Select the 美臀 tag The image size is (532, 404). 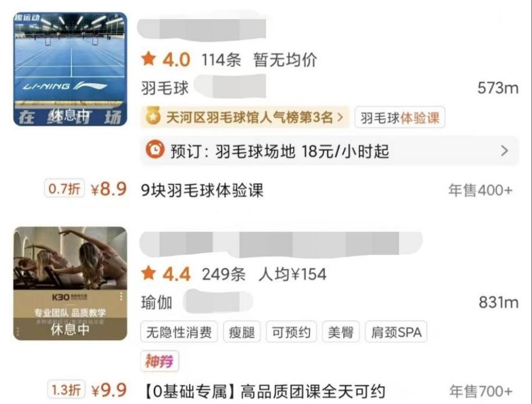(340, 332)
